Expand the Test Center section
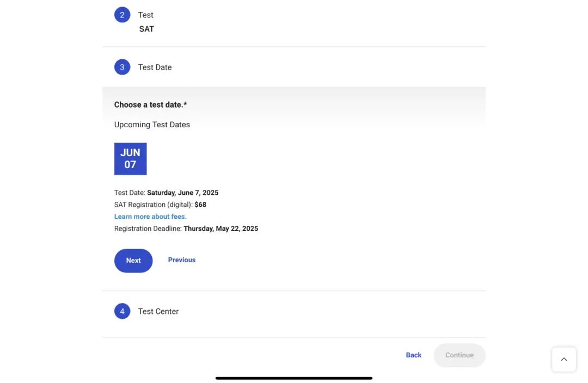This screenshot has height=383, width=588. (x=158, y=311)
